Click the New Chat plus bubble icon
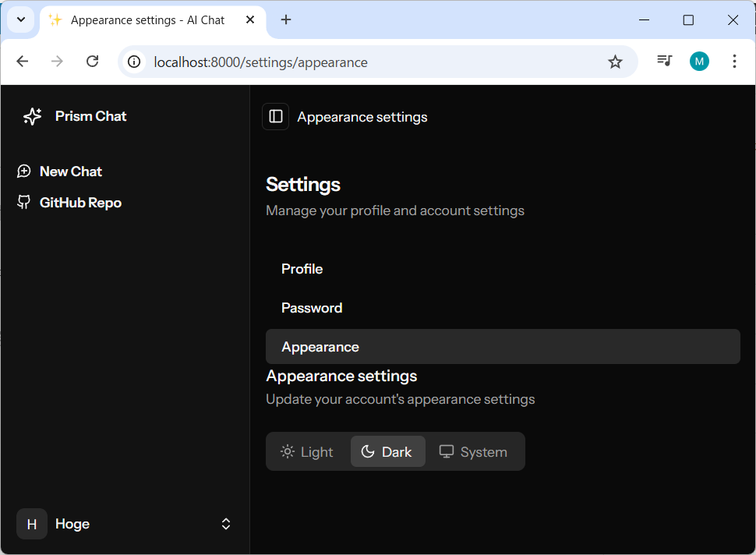The width and height of the screenshot is (756, 555). pyautogui.click(x=24, y=171)
